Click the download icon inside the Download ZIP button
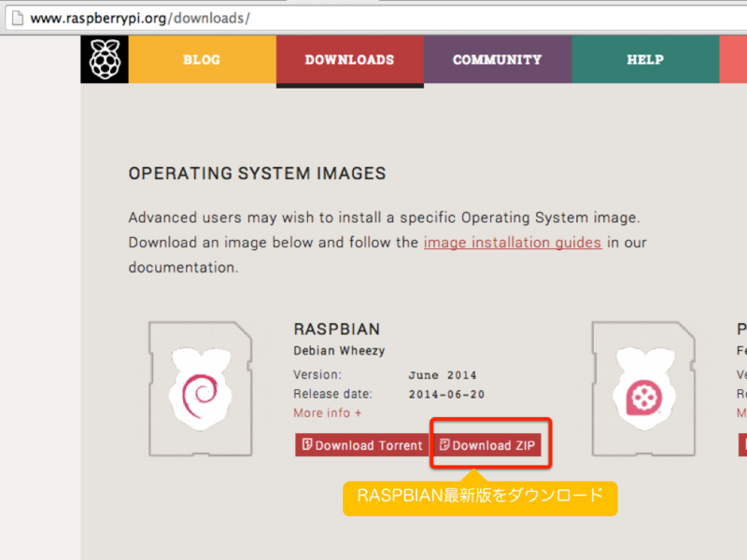Image resolution: width=747 pixels, height=560 pixels. (444, 444)
